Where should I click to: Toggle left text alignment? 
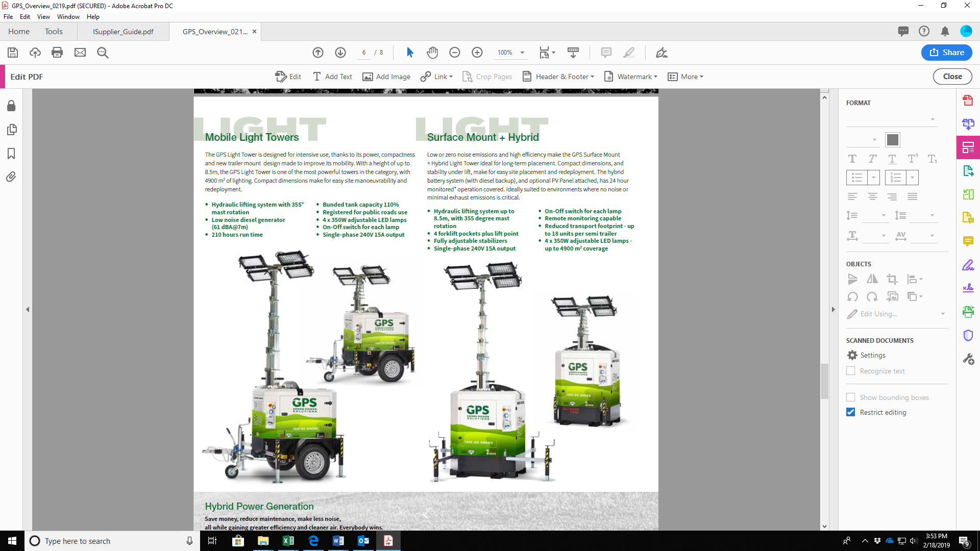[852, 196]
